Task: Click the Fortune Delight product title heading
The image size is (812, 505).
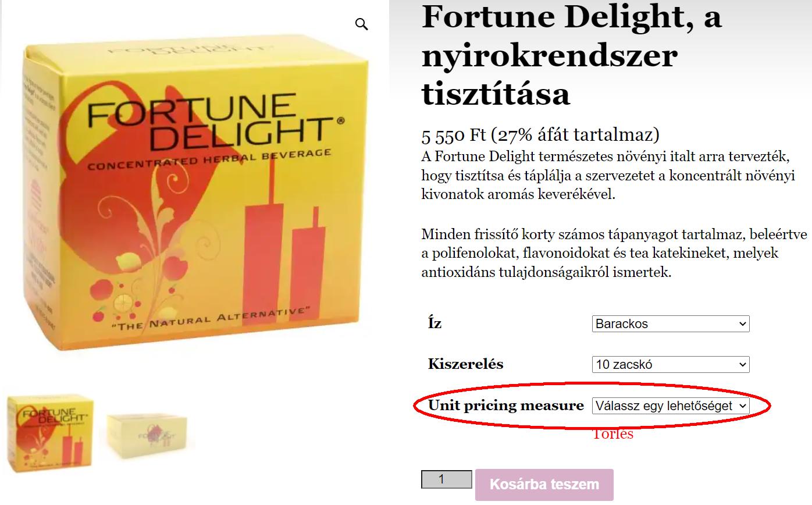Action: tap(572, 55)
